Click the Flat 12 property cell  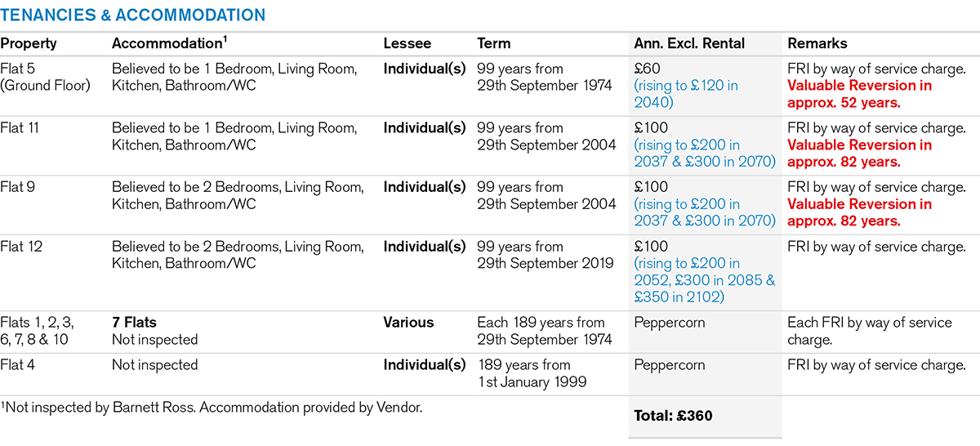(20, 247)
